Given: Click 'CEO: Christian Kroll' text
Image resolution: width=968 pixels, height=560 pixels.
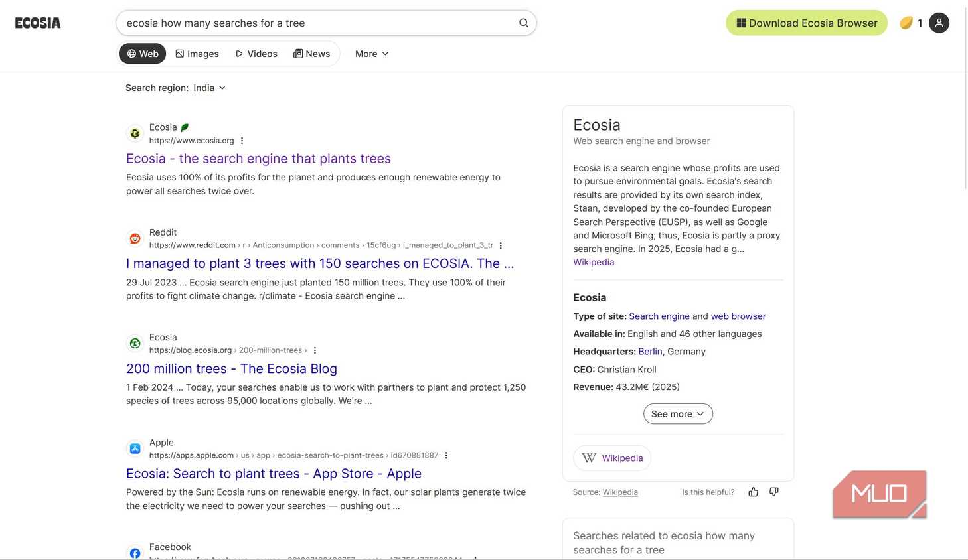Looking at the screenshot, I should pyautogui.click(x=615, y=370).
